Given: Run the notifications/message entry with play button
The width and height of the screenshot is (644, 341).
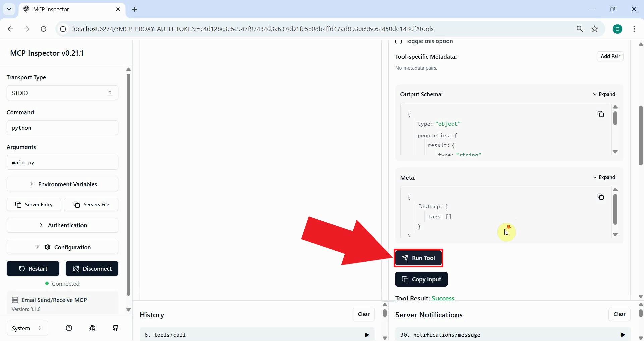Looking at the screenshot, I should [623, 335].
